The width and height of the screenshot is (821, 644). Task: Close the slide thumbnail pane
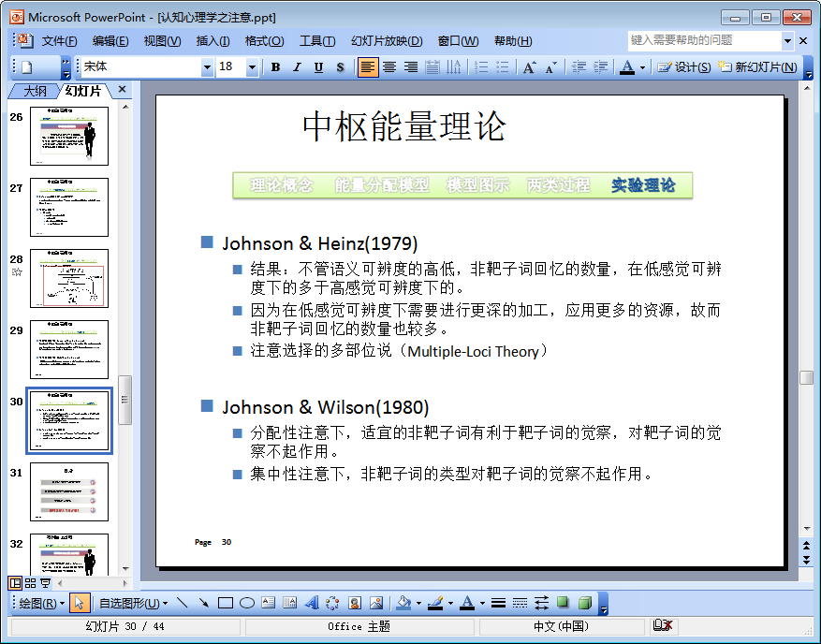[x=122, y=90]
